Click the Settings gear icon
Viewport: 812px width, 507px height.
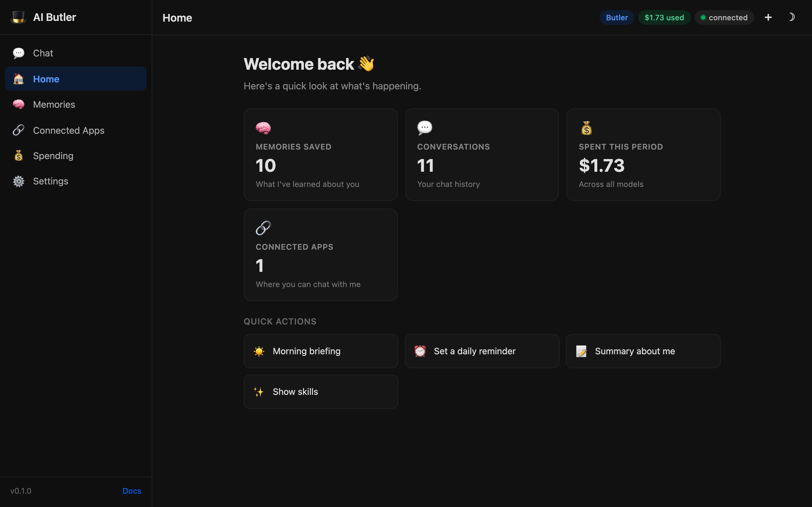(18, 181)
